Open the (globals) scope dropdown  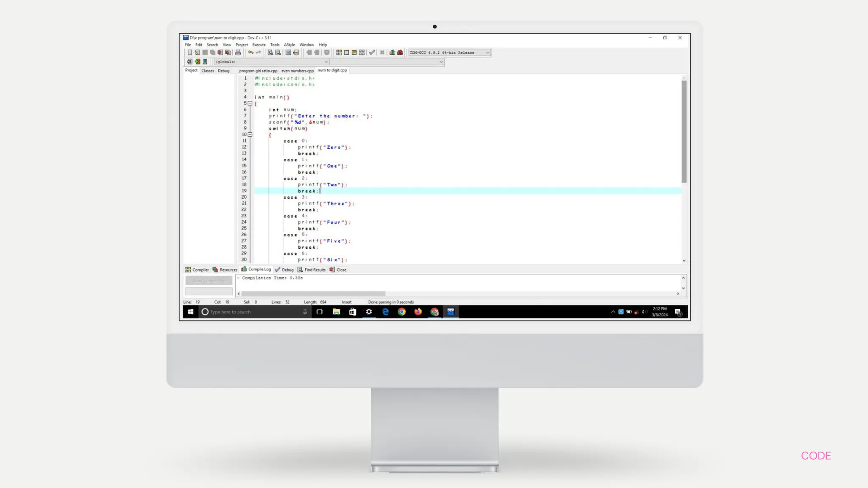click(326, 62)
